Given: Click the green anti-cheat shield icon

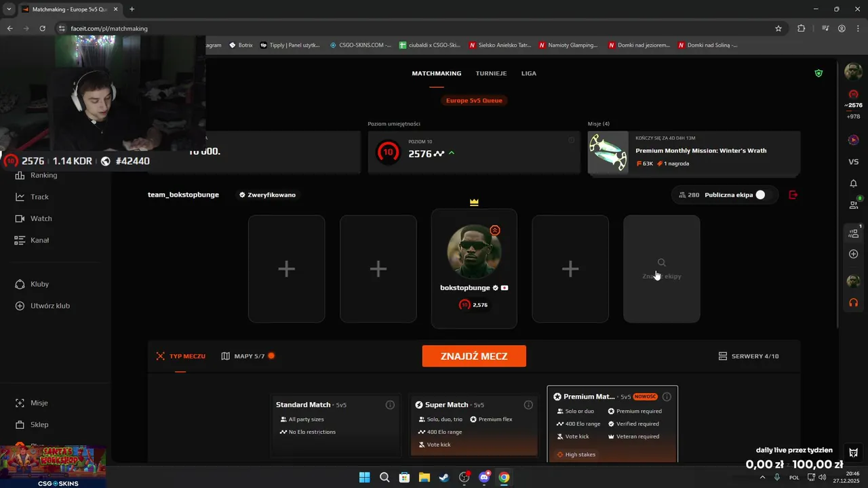Looking at the screenshot, I should click(818, 73).
